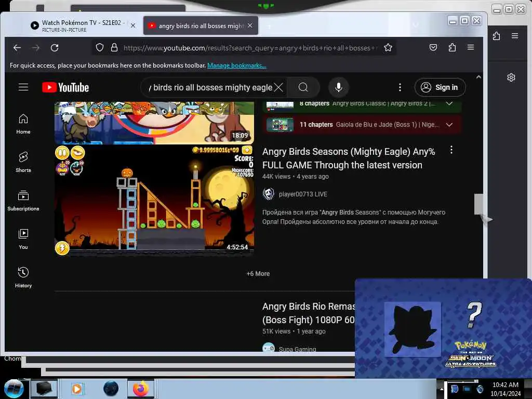Image resolution: width=532 pixels, height=399 pixels.
Task: Open History in YouTube sidebar
Action: point(23,277)
